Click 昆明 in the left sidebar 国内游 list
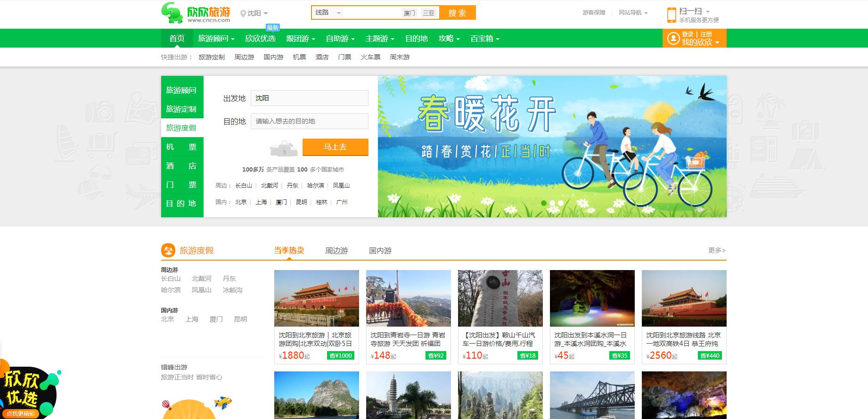Viewport: 868px width, 419px height. coord(240,319)
